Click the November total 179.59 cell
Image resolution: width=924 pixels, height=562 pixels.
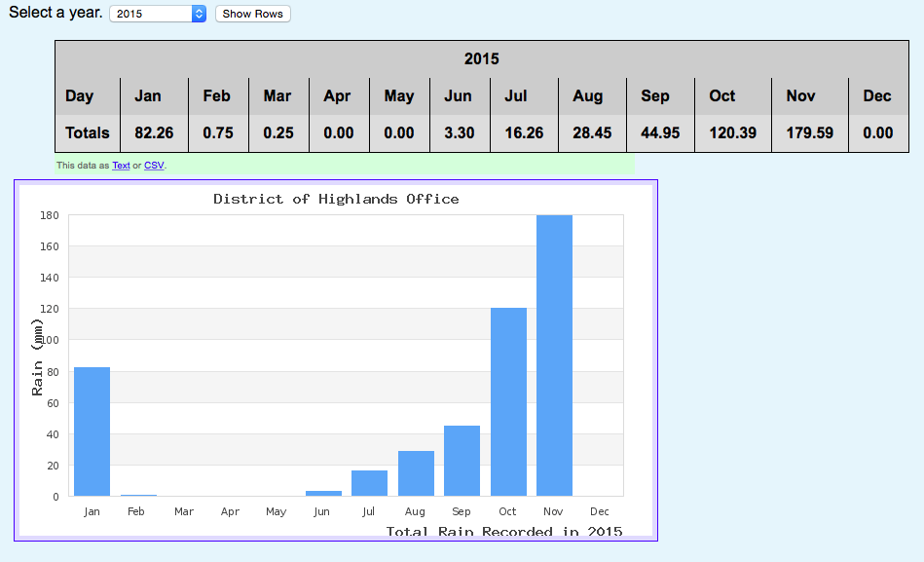(x=810, y=133)
